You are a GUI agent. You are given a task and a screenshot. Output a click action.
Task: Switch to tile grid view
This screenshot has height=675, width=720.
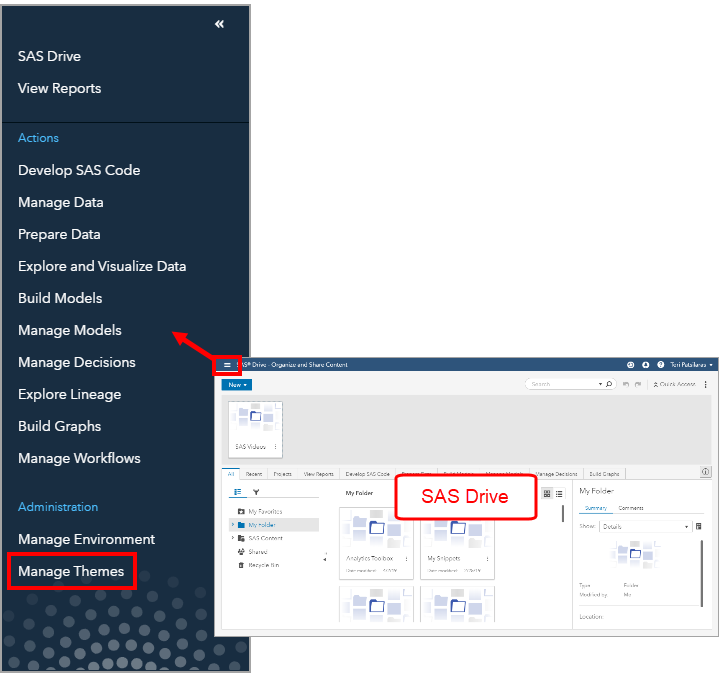point(547,494)
